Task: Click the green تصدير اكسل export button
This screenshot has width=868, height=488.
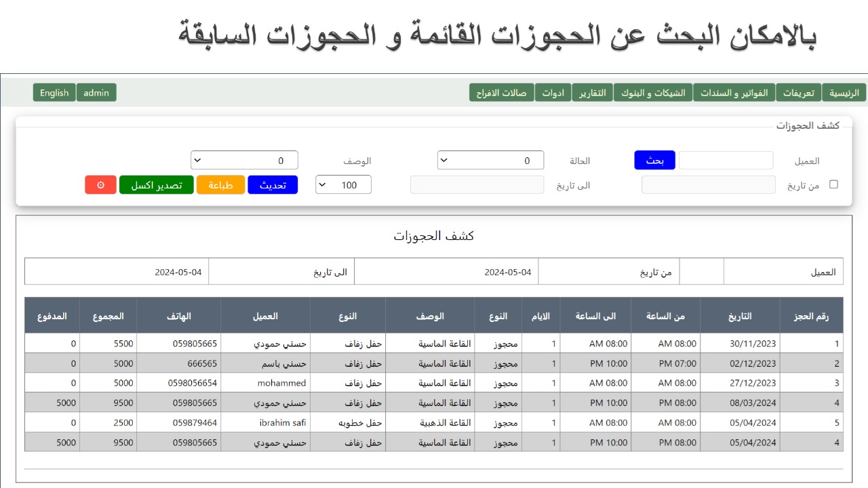Action: pos(157,185)
